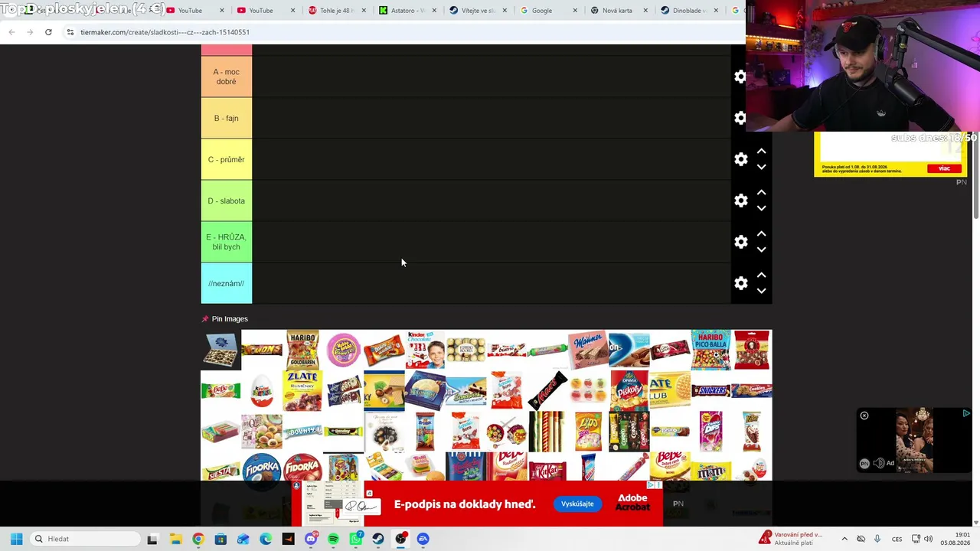Switch to the Vítejte ve službě tab
Screen dimensions: 980x551
coord(478,11)
